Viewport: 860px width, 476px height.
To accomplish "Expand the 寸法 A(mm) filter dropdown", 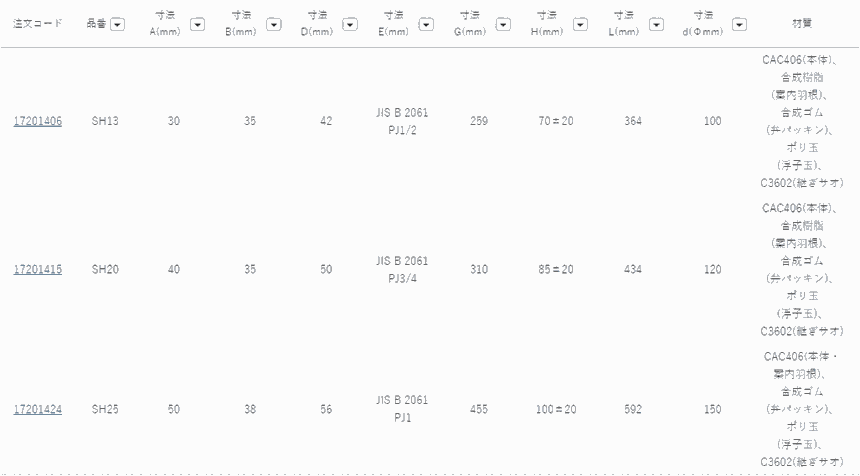I will point(197,24).
